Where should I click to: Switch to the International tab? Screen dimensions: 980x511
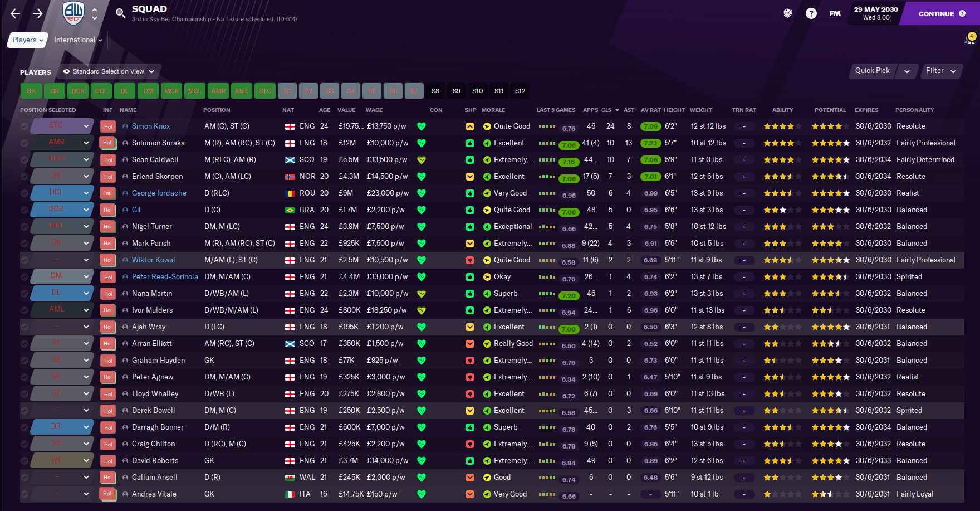coord(78,40)
